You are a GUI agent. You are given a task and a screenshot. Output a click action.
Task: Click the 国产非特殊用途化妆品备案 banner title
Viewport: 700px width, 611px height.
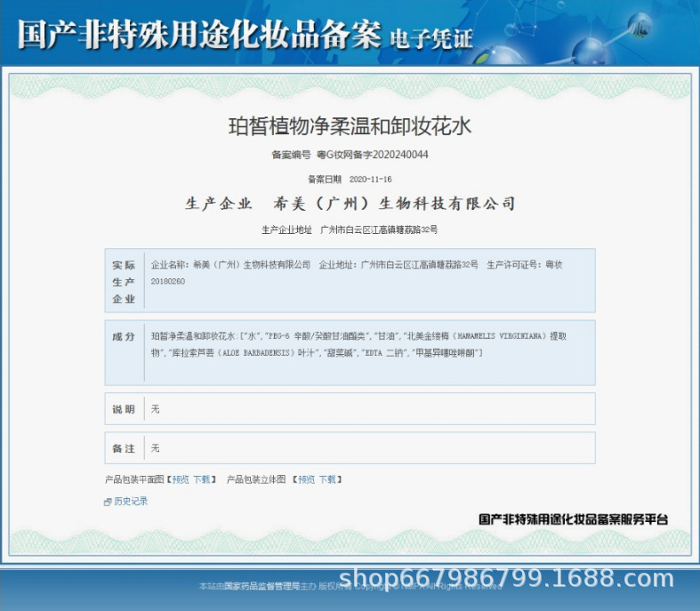199,35
